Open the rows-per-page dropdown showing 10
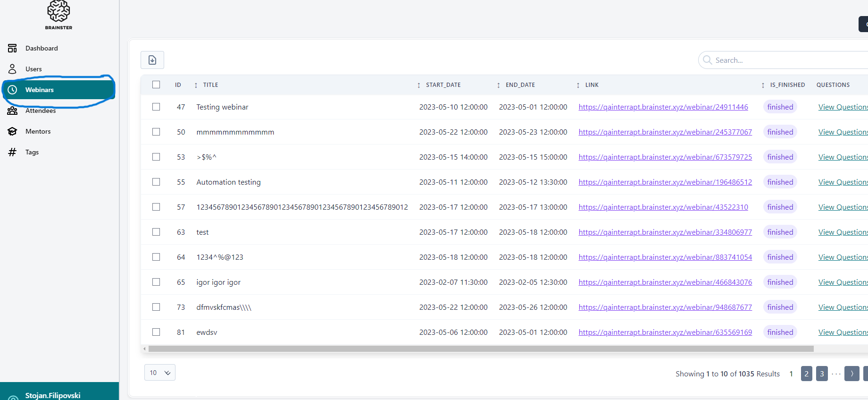The height and width of the screenshot is (400, 868). (x=160, y=373)
